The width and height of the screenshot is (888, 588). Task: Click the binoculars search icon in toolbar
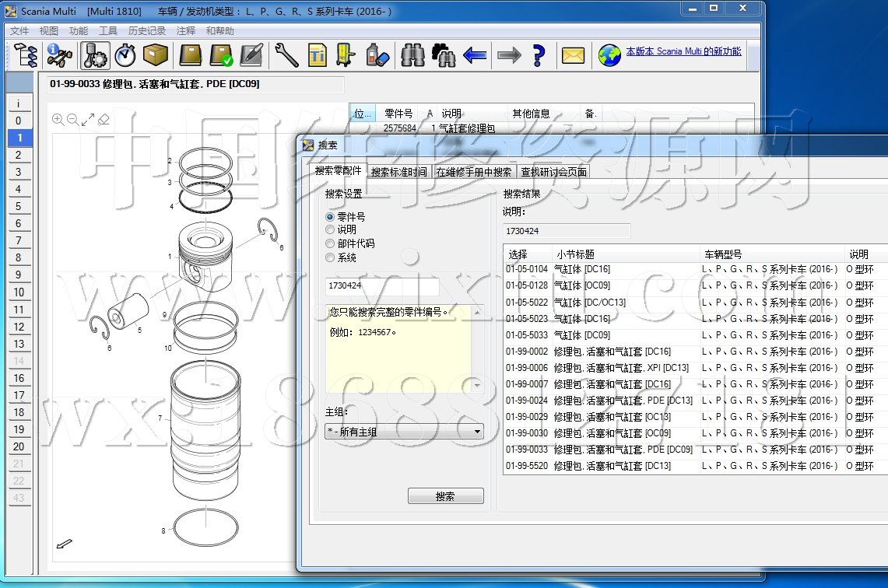(x=412, y=55)
